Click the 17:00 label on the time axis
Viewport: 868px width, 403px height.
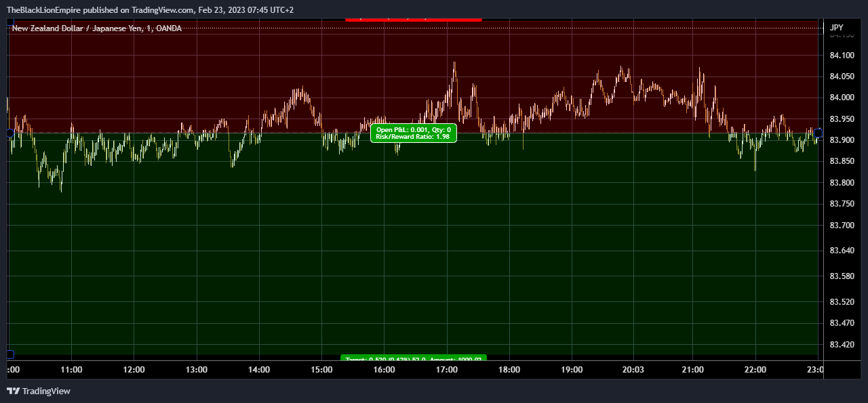(447, 370)
